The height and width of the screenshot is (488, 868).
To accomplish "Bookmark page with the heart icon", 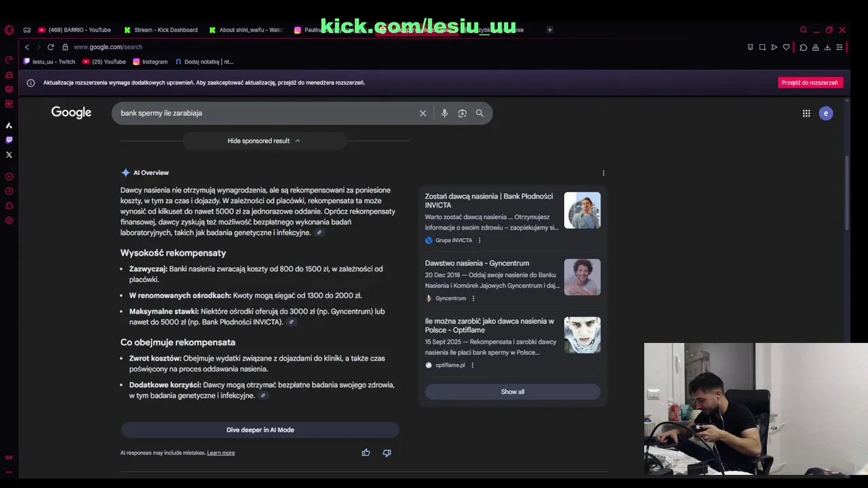I will coord(787,47).
